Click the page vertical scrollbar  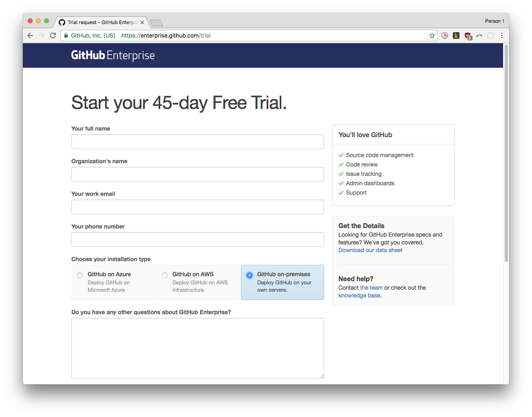coord(506,153)
